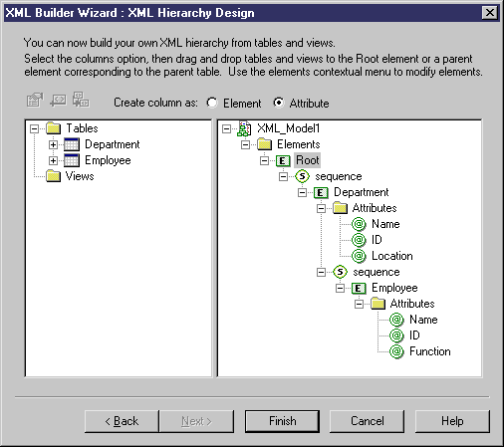Click the Add Element toolbar icon
504x447 pixels.
click(58, 101)
